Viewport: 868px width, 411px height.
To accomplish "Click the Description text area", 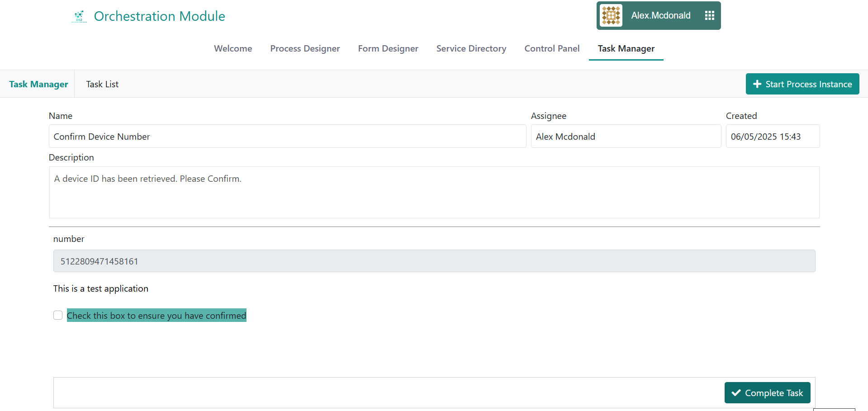I will (x=434, y=192).
